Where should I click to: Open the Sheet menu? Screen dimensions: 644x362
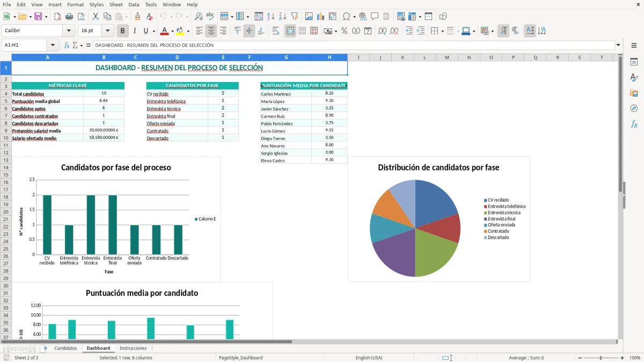[x=116, y=4]
